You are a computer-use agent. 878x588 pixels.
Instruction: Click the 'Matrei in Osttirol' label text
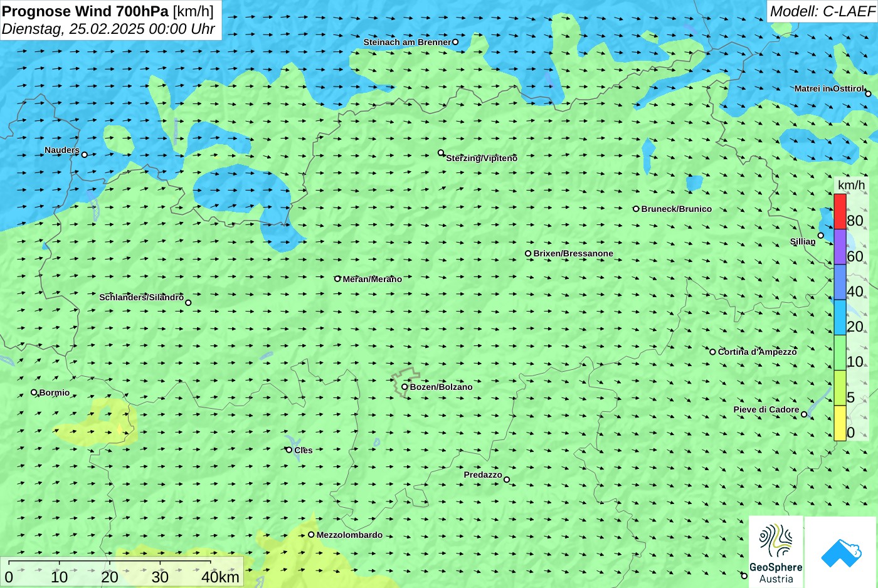[829, 88]
